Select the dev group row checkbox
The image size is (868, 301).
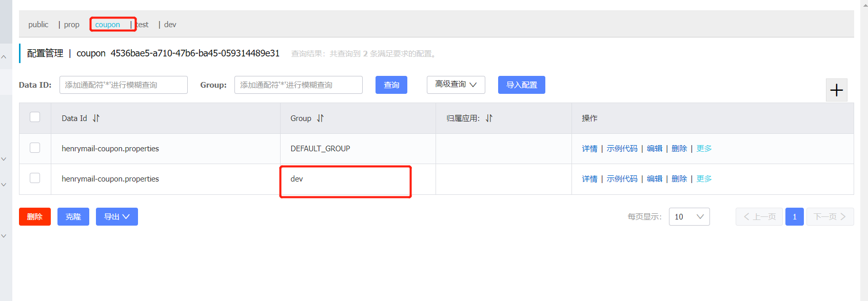point(35,178)
